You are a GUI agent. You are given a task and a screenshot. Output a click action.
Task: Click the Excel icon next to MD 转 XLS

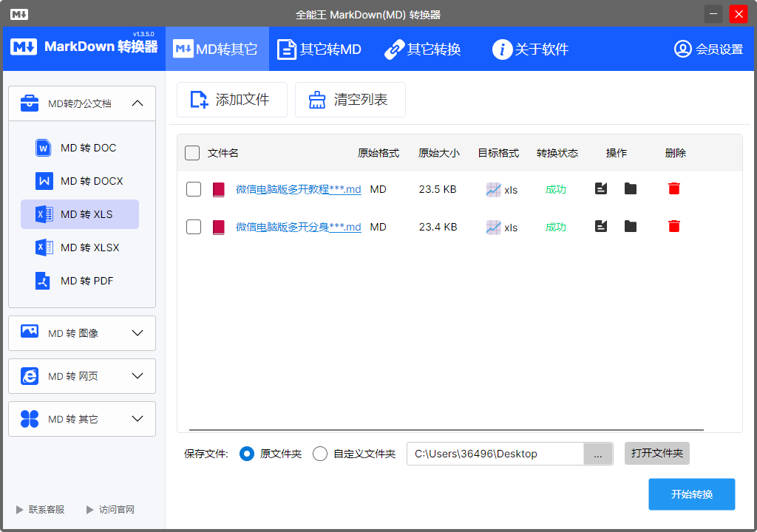click(44, 214)
